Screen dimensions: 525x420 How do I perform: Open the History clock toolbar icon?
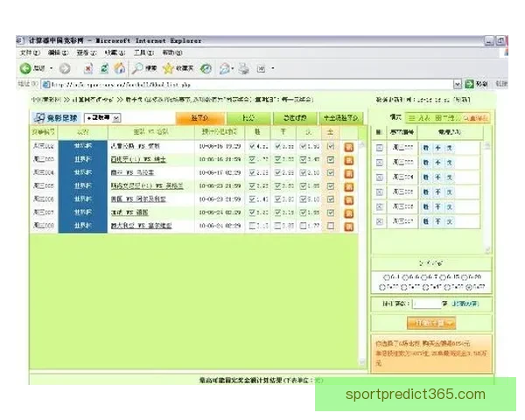[x=206, y=68]
